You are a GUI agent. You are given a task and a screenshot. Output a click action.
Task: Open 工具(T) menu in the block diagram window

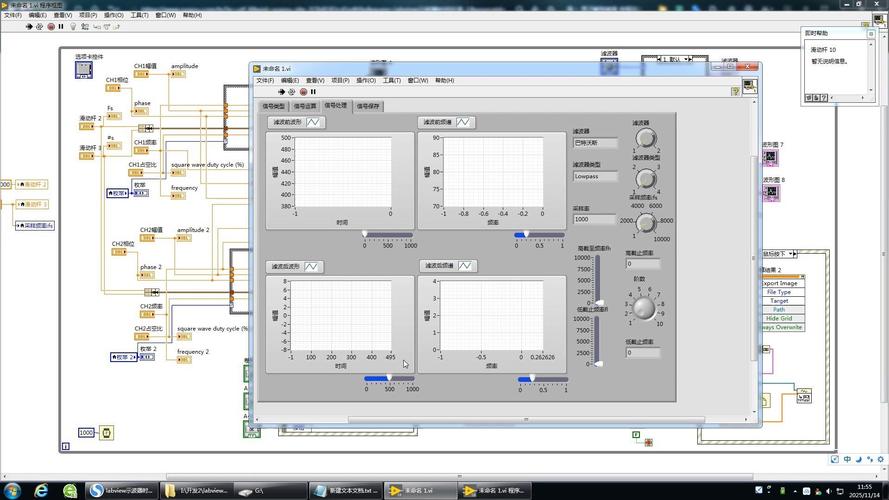(139, 15)
